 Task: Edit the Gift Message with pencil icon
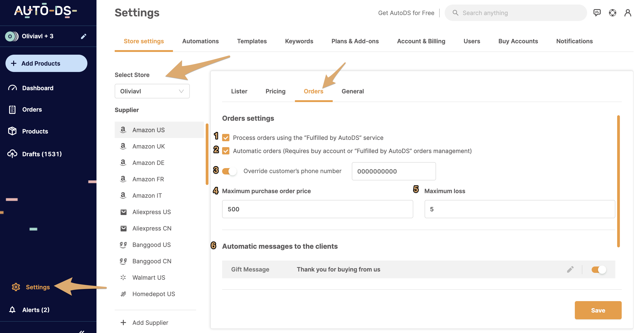click(x=570, y=269)
